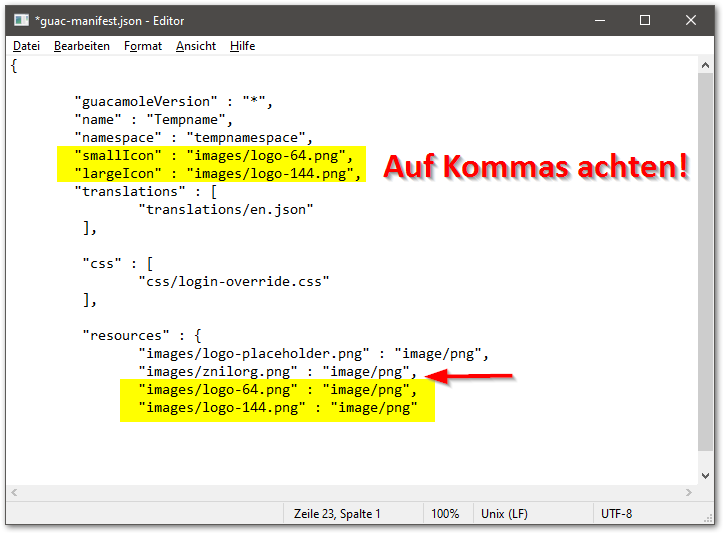
Task: Open the Datei menu
Action: [26, 46]
